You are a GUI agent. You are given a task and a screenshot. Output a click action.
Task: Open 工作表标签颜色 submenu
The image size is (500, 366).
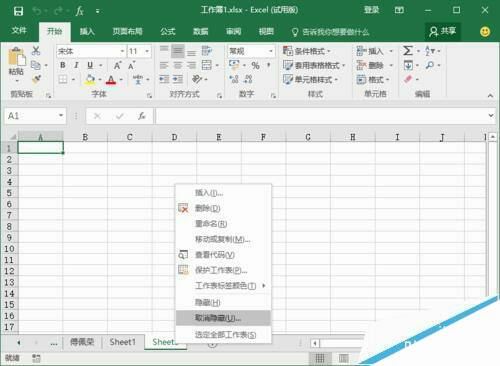[x=223, y=286]
